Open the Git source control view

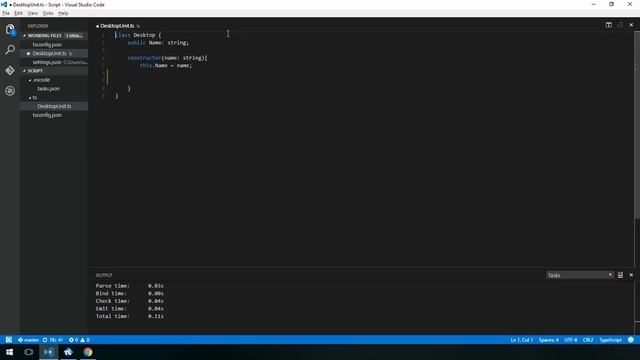[x=10, y=70]
